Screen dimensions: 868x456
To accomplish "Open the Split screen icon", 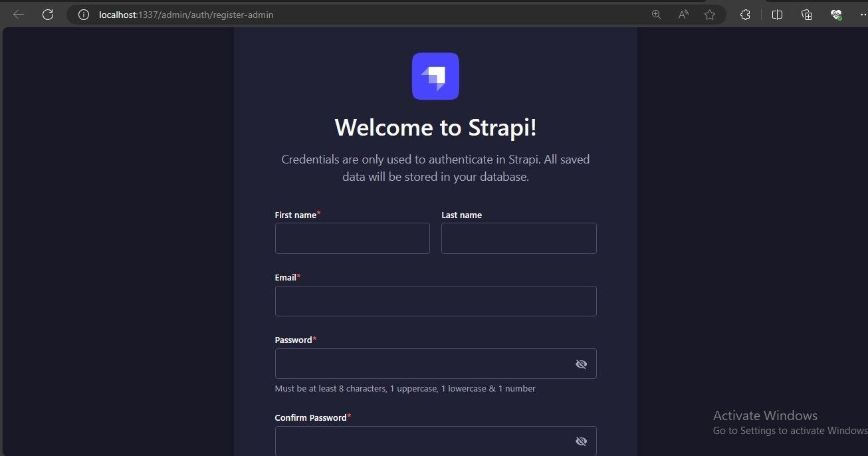I will 777,14.
